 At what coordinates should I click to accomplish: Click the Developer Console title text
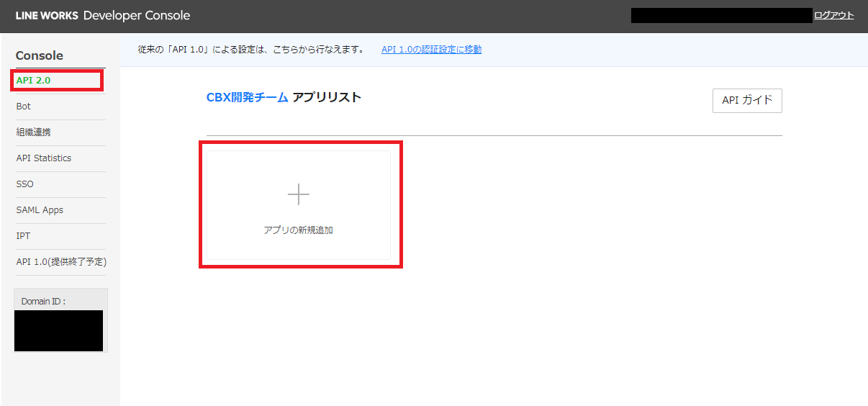tap(137, 16)
